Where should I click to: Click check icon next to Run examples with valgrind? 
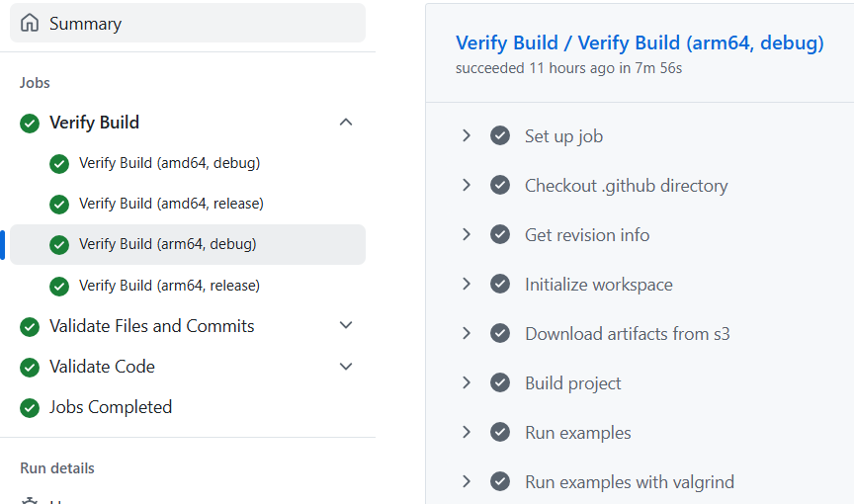point(500,482)
